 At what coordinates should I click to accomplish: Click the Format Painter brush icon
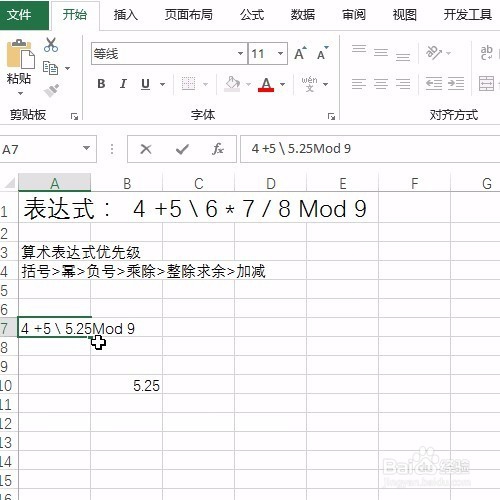click(x=51, y=90)
